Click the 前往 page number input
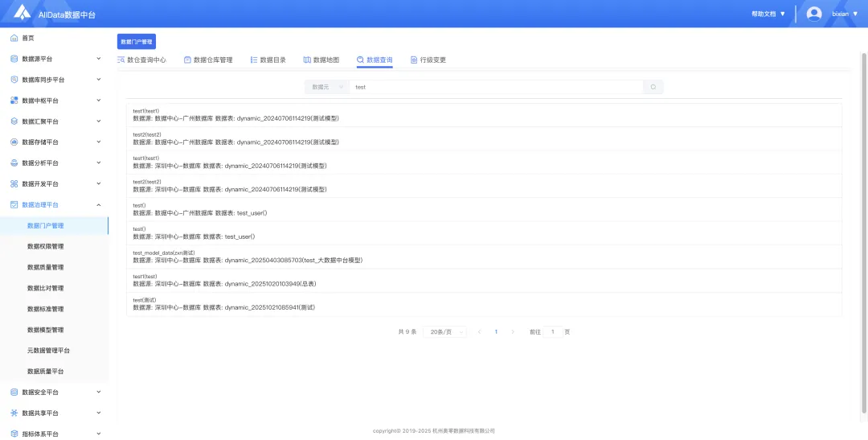 (553, 332)
